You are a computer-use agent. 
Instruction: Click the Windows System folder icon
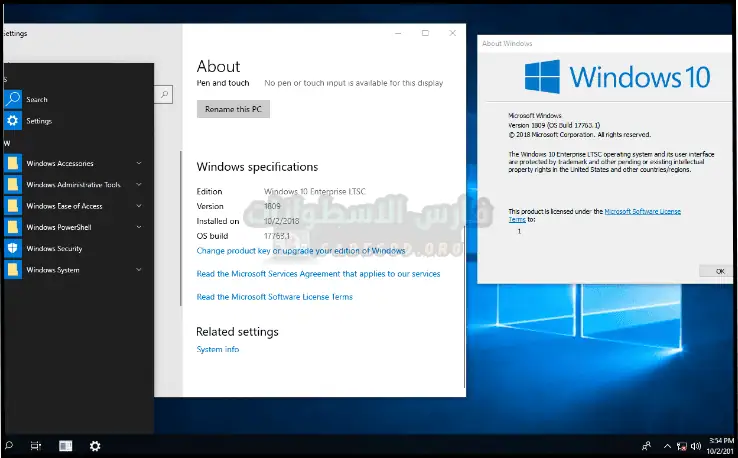coord(13,269)
